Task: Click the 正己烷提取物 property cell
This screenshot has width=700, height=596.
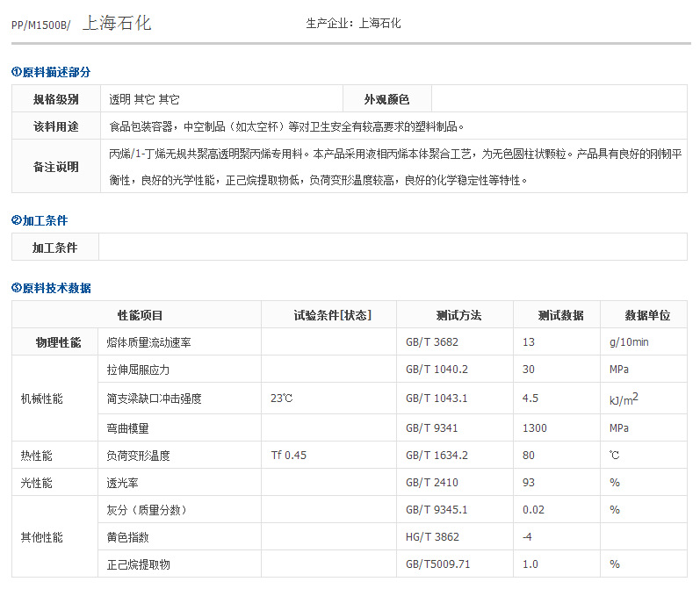Action: coord(180,564)
